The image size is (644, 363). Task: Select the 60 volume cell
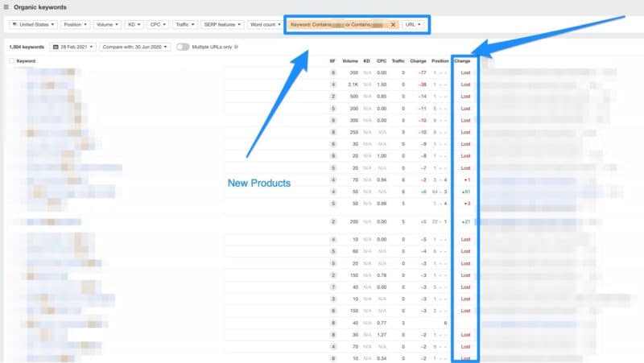coord(355,251)
